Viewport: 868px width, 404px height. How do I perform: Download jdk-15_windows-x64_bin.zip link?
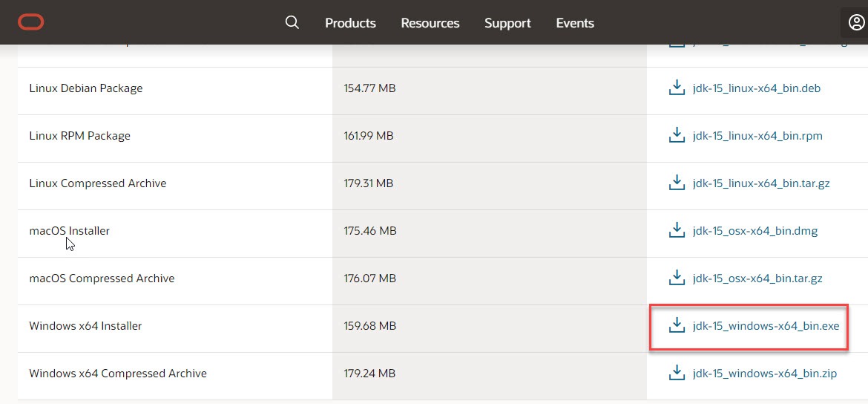tap(764, 374)
